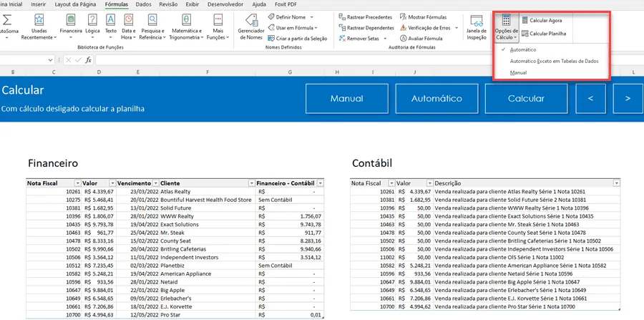Screen dimensions: 644x320
Task: Open Financeiro - Contábil filter dropdown
Action: 321,183
